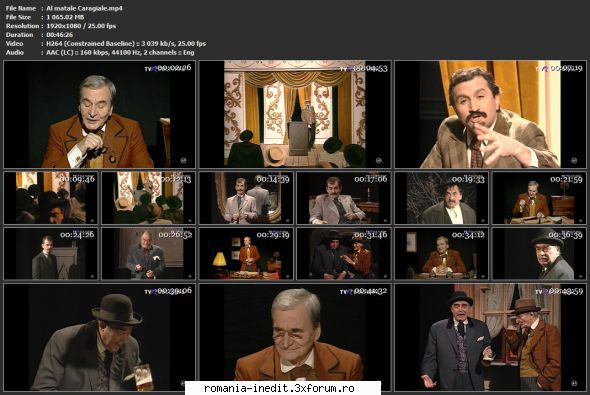The height and width of the screenshot is (395, 590).
Task: Click the thumbnail at 00:14:39
Action: tap(246, 198)
